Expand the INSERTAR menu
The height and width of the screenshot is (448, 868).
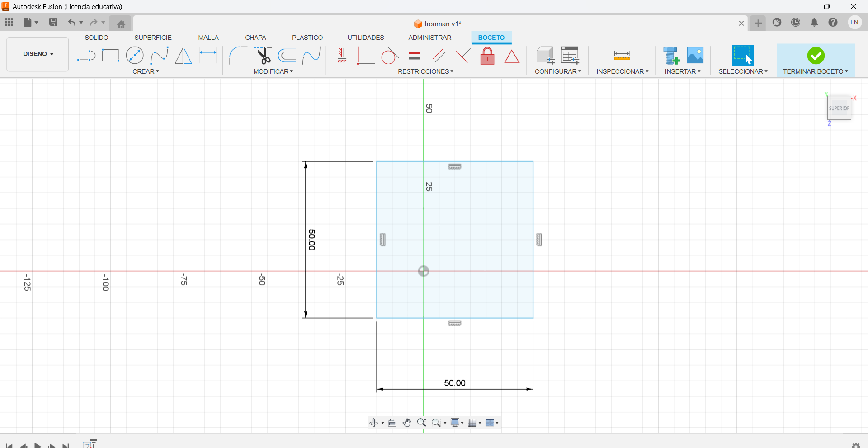click(x=683, y=71)
